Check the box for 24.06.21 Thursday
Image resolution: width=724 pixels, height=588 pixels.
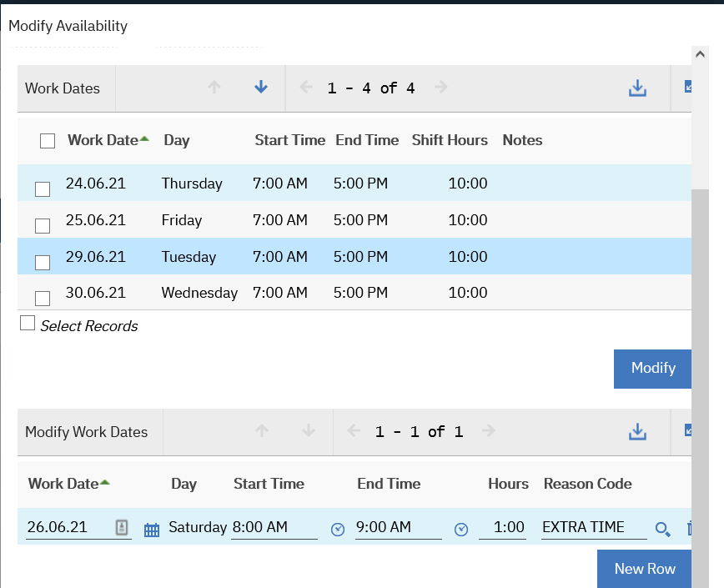43,189
